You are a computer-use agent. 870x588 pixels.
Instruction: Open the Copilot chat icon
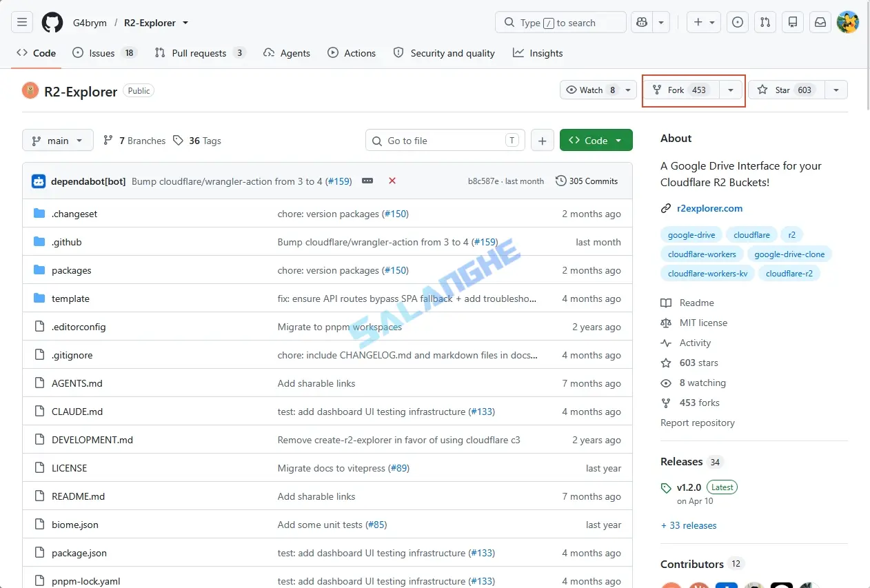tap(642, 22)
